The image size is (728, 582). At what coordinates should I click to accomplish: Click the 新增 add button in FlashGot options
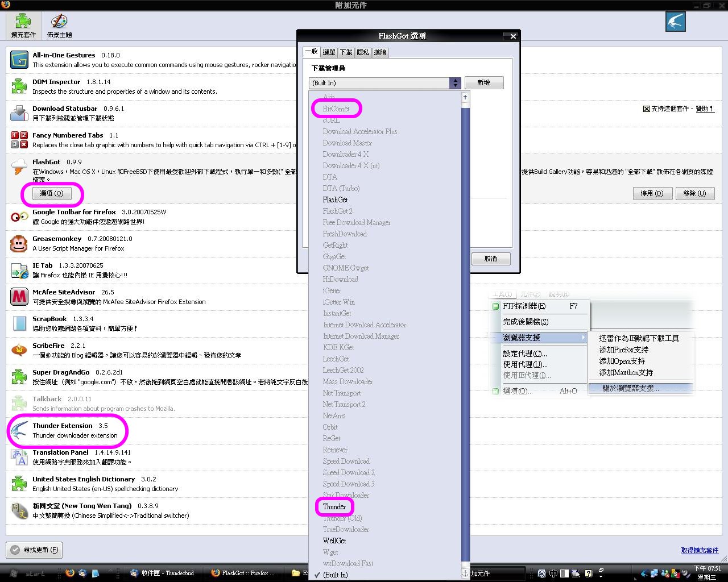point(484,82)
